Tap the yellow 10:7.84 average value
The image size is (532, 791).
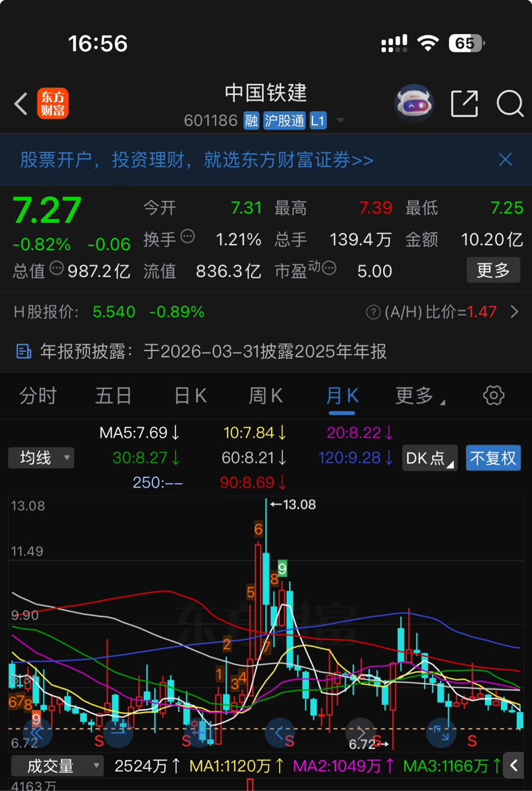click(x=256, y=433)
